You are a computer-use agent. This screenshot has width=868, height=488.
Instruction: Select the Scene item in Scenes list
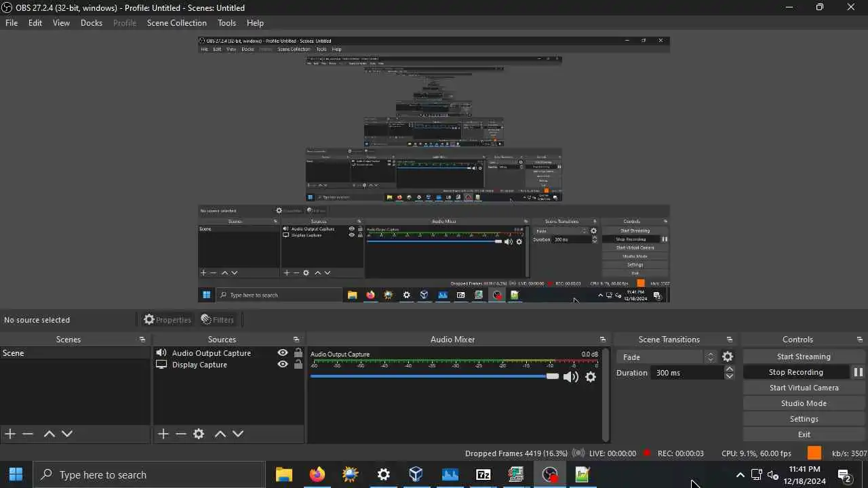(75, 353)
